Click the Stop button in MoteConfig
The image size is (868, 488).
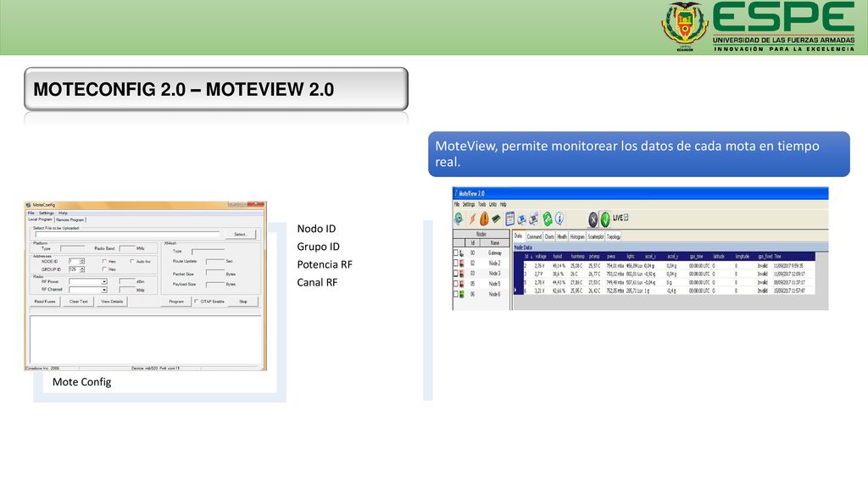(x=243, y=302)
